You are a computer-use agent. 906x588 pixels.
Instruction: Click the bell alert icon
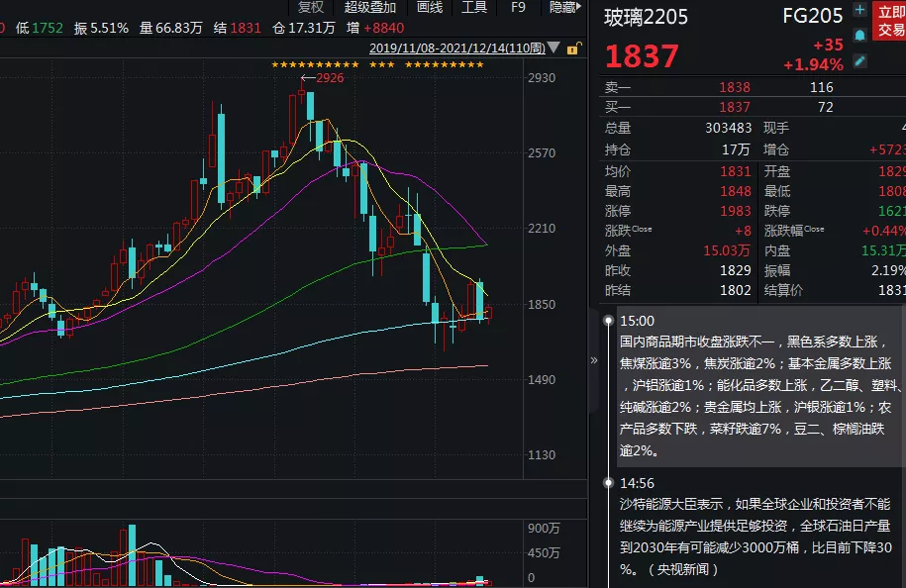point(859,35)
